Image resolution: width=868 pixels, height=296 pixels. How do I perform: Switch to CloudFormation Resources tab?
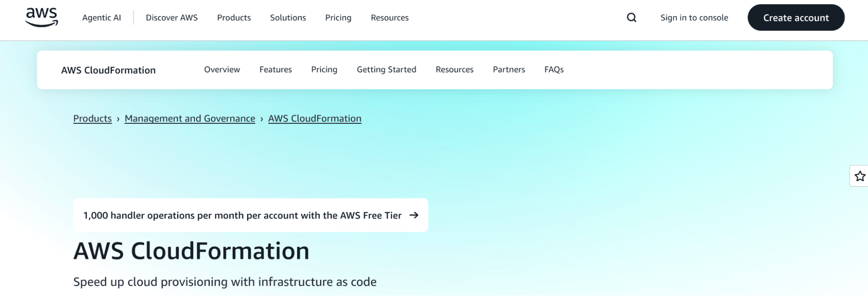[455, 69]
